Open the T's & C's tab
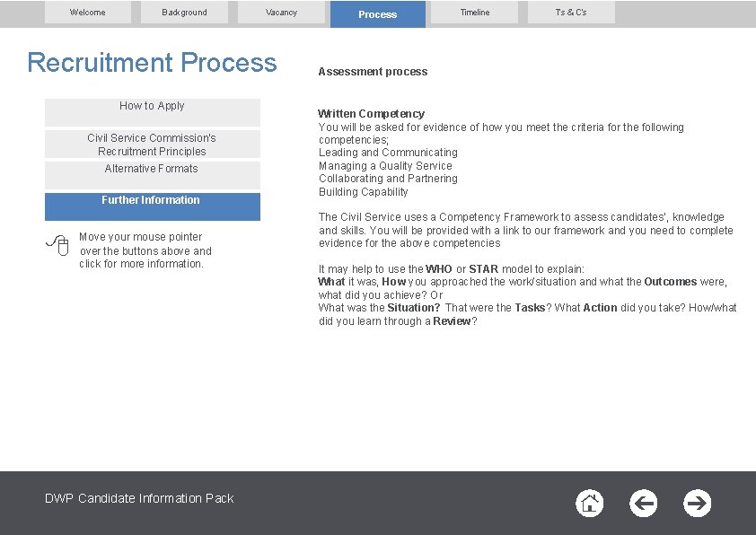 (571, 13)
